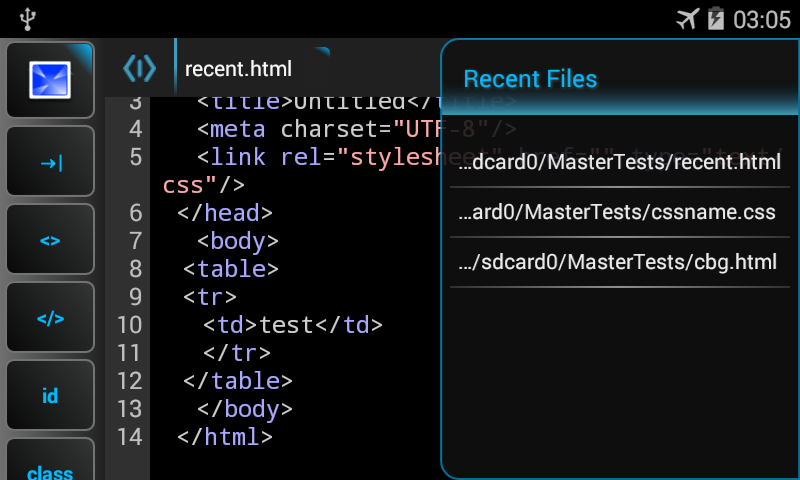Image resolution: width=800 pixels, height=480 pixels.
Task: Place the cursor on the closing </html> tag
Action: [x=224, y=437]
